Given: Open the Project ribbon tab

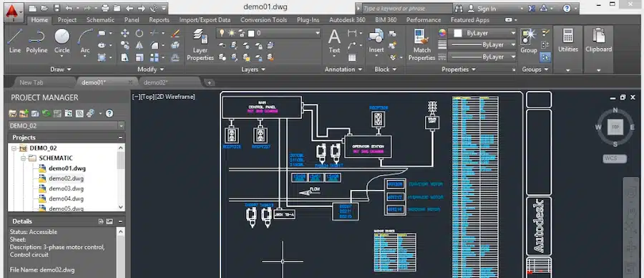Looking at the screenshot, I should pyautogui.click(x=67, y=20).
